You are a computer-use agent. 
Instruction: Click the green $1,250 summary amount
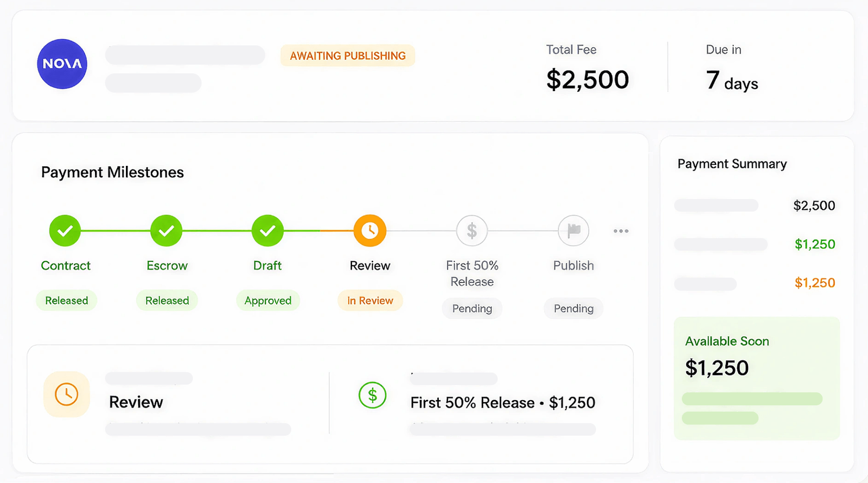[x=815, y=244]
